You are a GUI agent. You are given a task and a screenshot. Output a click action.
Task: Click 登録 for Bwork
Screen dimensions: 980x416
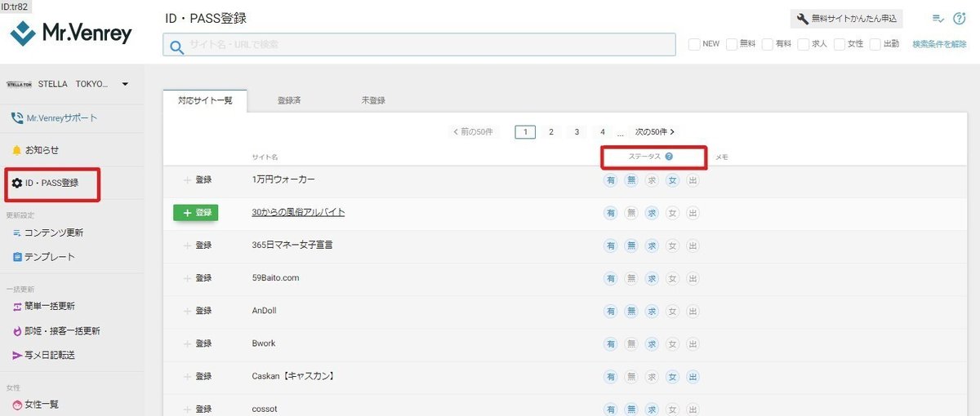tap(198, 343)
